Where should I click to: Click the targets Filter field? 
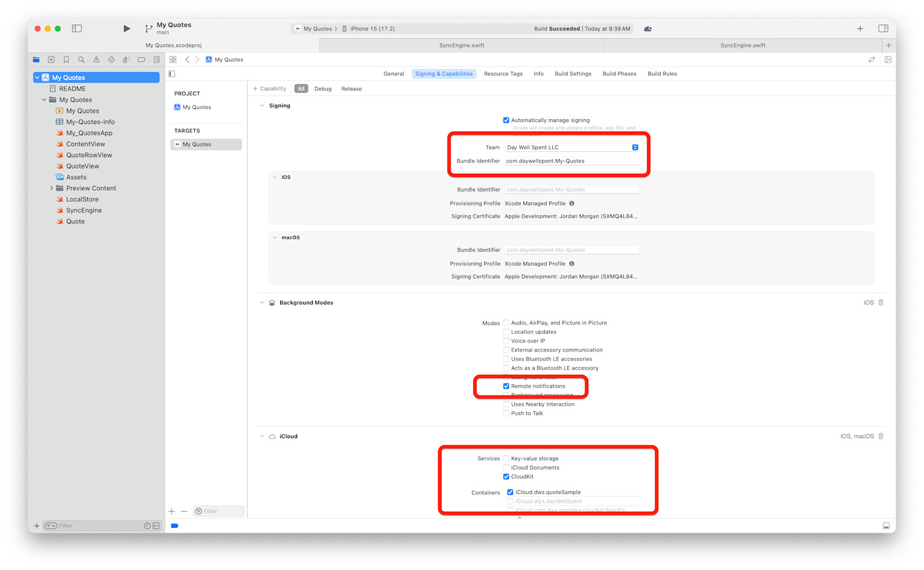coord(218,512)
